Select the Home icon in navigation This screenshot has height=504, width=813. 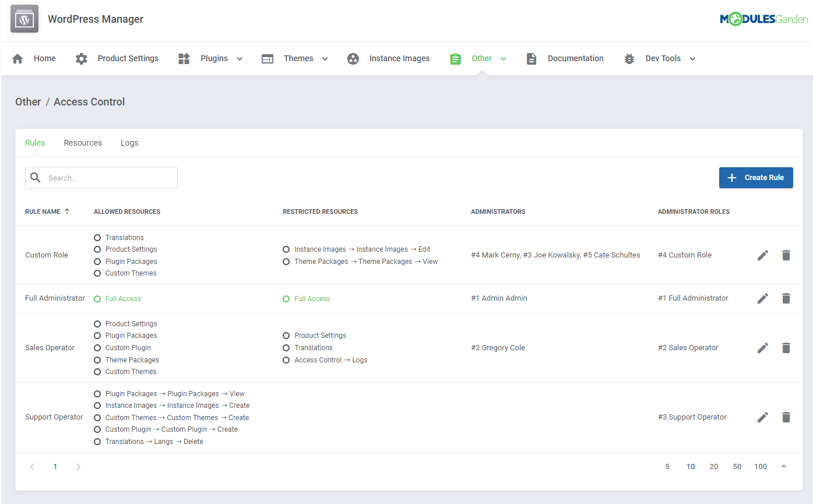pos(17,58)
